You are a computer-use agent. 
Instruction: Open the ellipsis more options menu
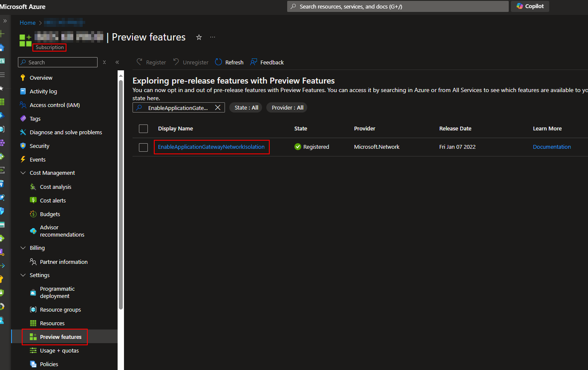click(213, 38)
